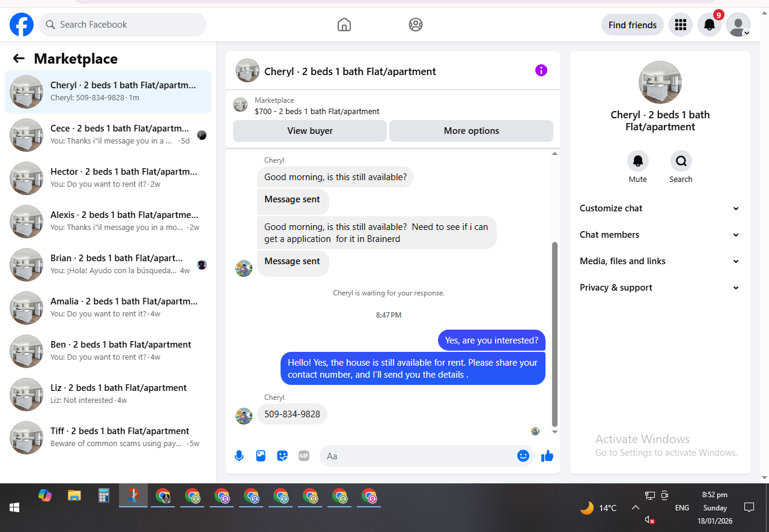Click Cheryl's large profile picture in right panel
Viewport: 769px width, 532px height.
coord(660,82)
